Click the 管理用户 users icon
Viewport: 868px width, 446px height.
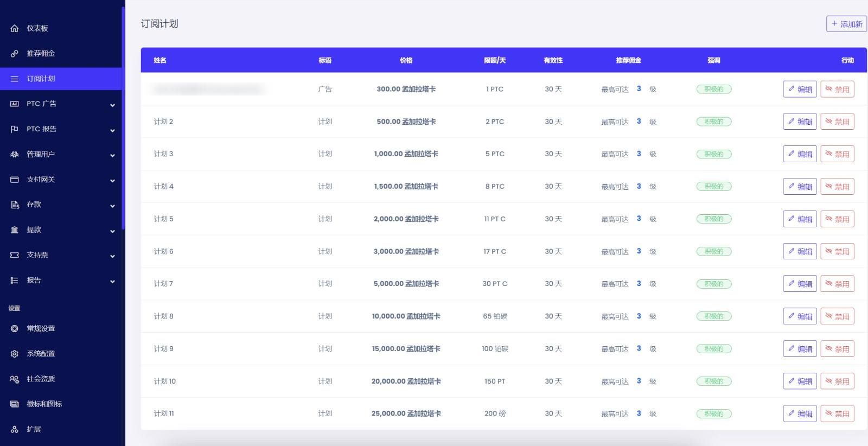pyautogui.click(x=15, y=155)
